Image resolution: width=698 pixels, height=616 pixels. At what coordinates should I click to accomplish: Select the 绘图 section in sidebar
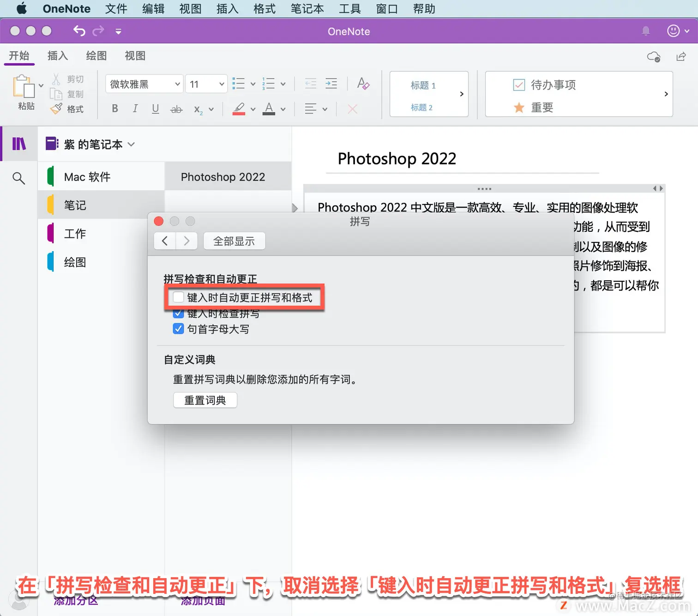pyautogui.click(x=101, y=262)
